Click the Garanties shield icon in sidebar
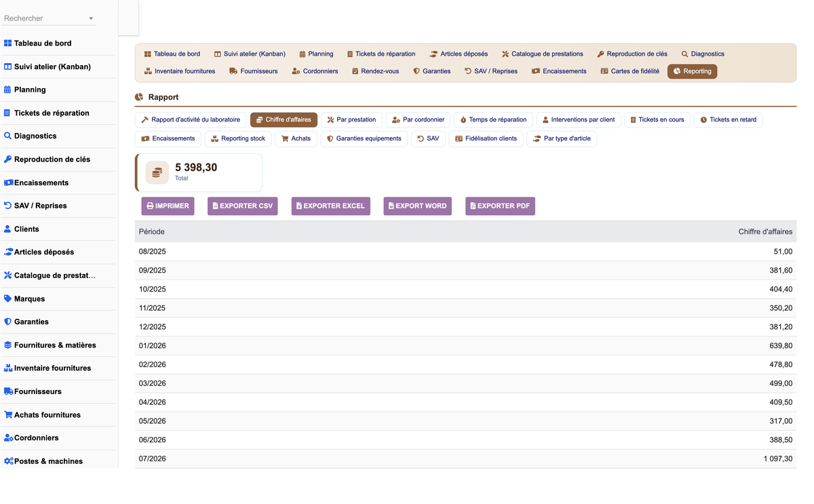 [8, 322]
